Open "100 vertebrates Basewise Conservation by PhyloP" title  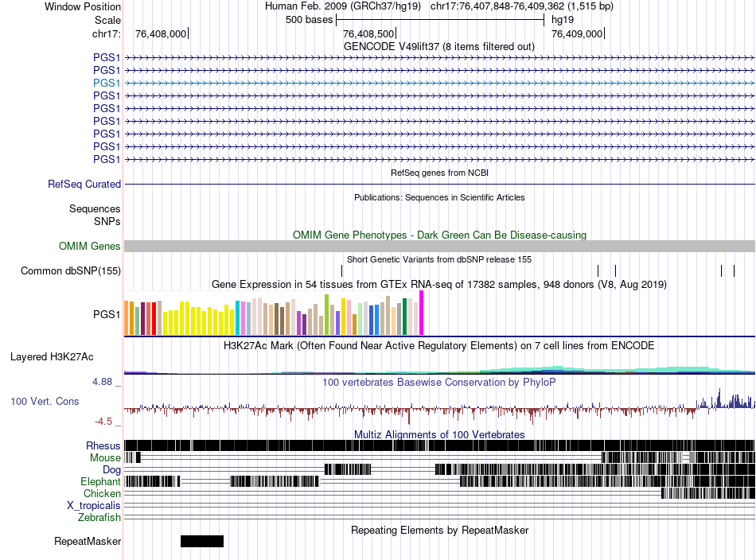coord(439,382)
